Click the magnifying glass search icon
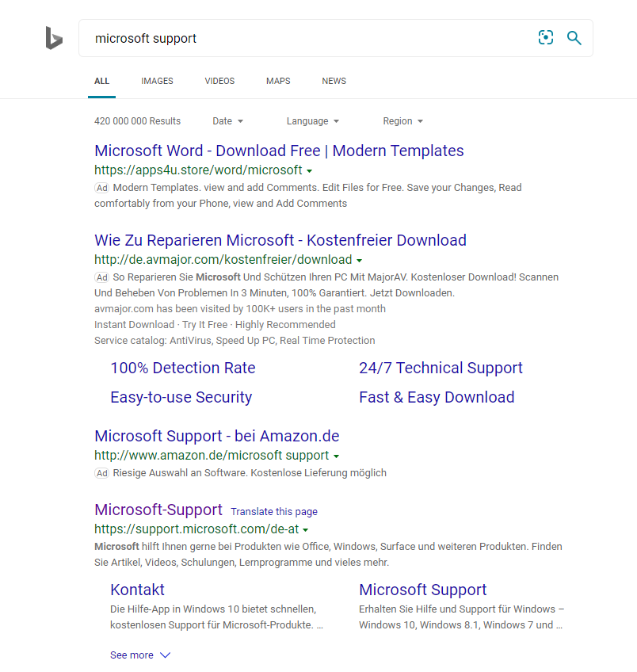Screen dimensions: 637x672 pos(574,38)
